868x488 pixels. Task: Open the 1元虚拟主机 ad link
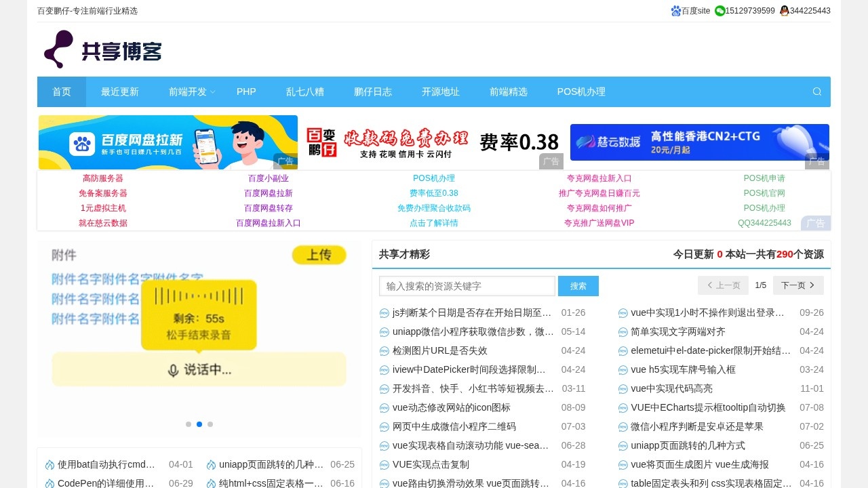tap(103, 208)
